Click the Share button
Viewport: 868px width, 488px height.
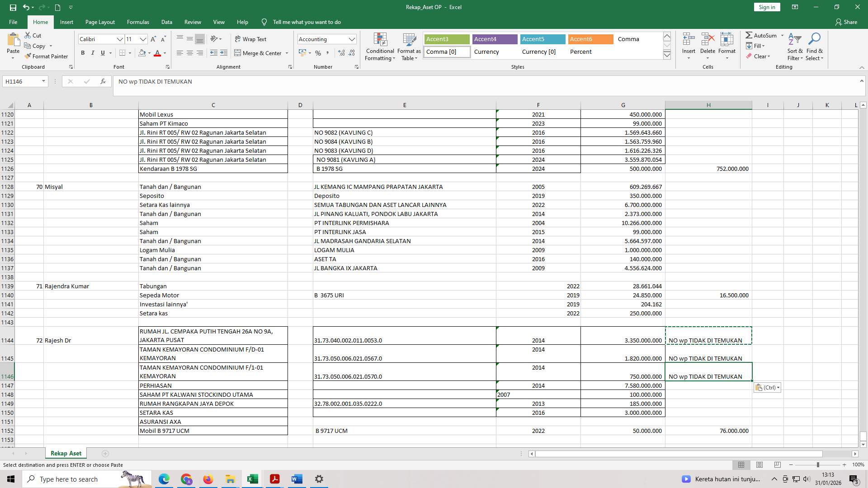[847, 22]
